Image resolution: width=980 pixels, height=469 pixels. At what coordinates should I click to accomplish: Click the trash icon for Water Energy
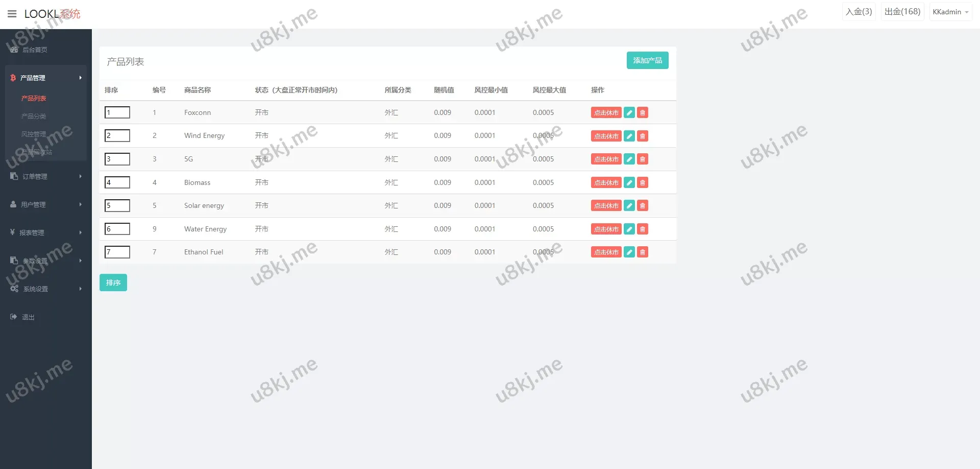click(x=643, y=229)
